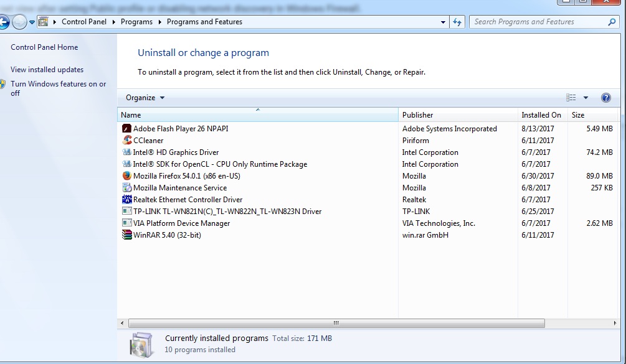626x364 pixels.
Task: Open the Organize dropdown menu
Action: point(145,98)
